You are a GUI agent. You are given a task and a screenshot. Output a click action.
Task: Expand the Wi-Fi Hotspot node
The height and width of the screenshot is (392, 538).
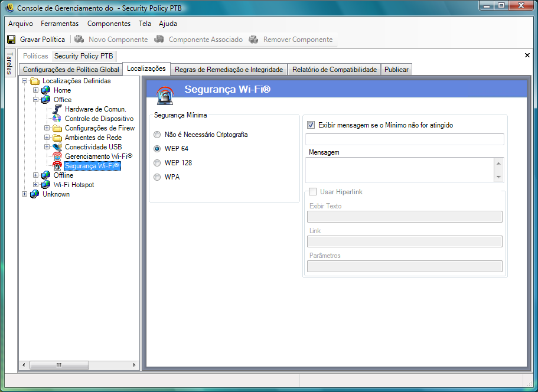coord(35,185)
